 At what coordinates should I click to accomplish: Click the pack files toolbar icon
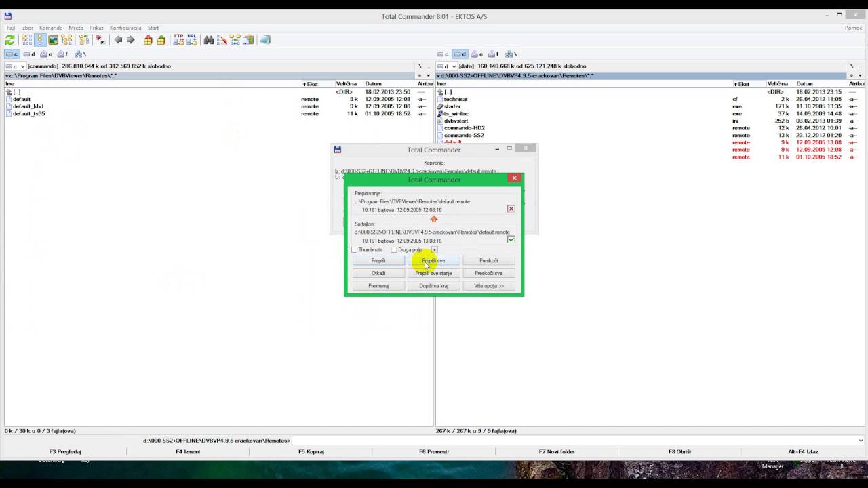(x=148, y=40)
